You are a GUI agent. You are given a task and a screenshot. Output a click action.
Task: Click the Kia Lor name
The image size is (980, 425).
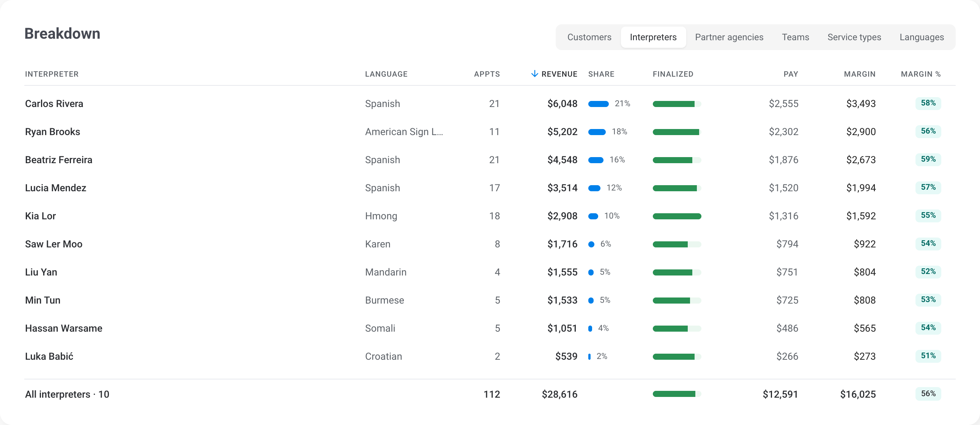[40, 216]
